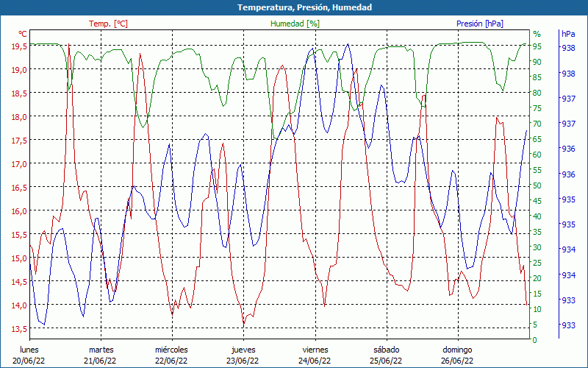
Task: Click the green 'Humedad [%]' legend label
Action: pos(295,24)
